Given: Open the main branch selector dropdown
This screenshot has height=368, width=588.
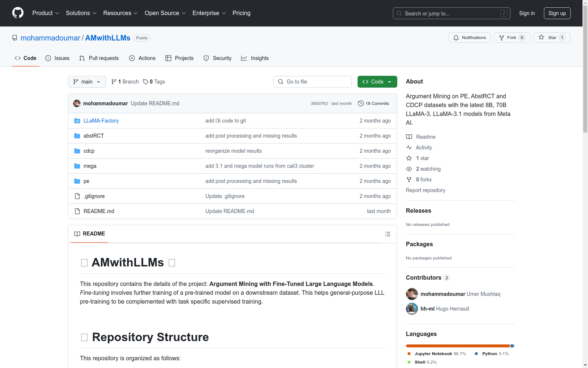Looking at the screenshot, I should (x=87, y=82).
